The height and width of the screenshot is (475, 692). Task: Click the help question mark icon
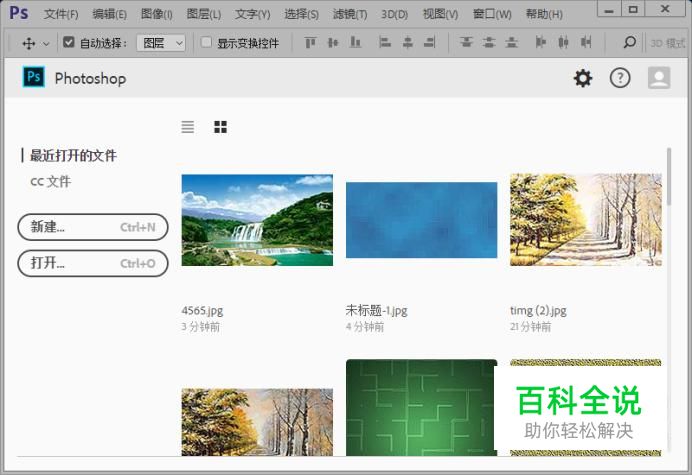click(620, 78)
